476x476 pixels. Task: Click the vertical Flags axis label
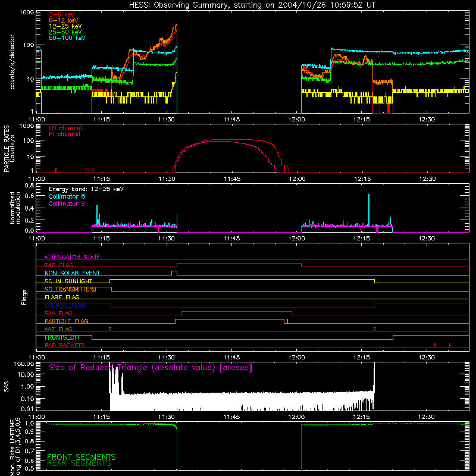click(24, 297)
